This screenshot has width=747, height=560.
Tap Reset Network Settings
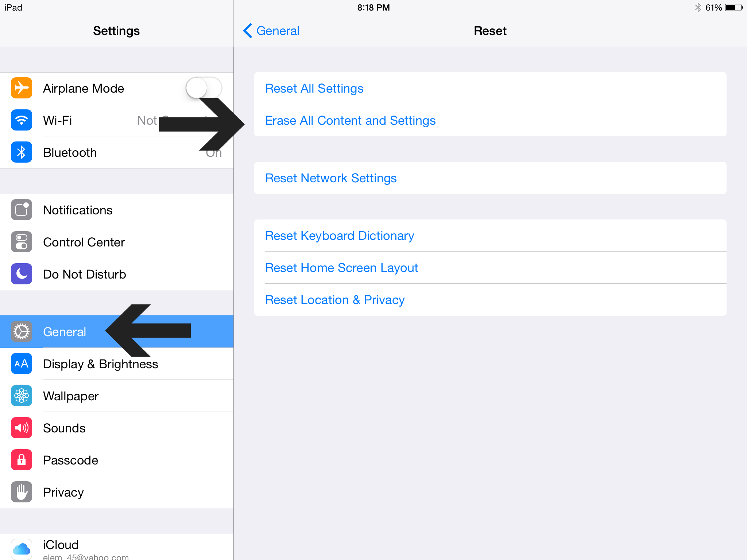pos(490,178)
